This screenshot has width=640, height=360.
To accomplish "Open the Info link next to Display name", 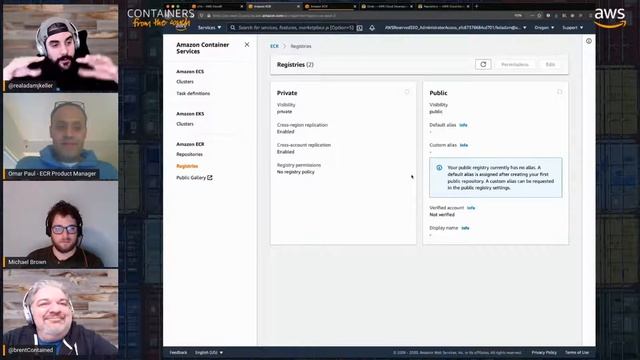I will click(x=465, y=228).
